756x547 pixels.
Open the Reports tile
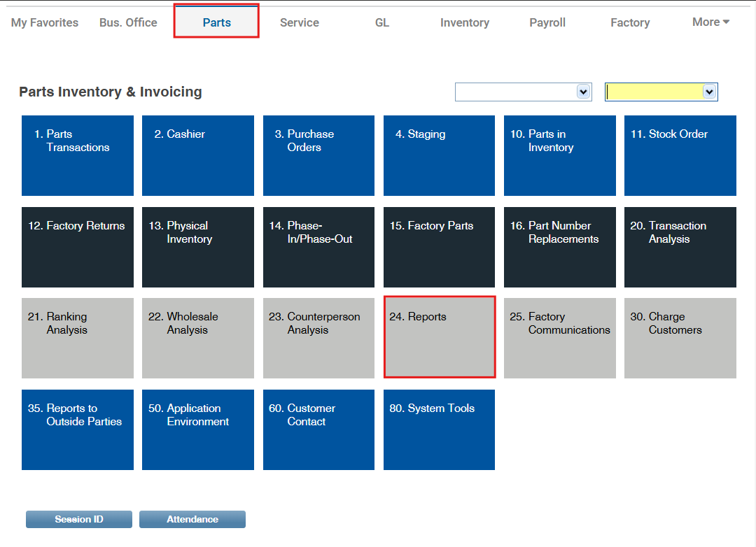tap(439, 337)
